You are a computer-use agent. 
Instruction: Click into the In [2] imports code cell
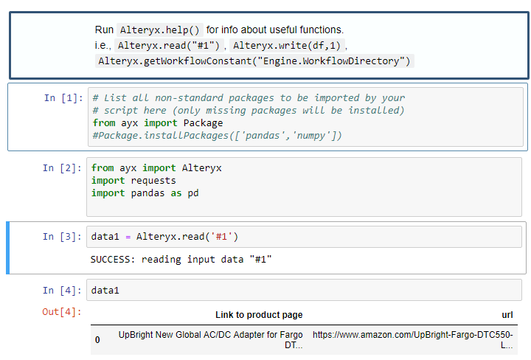click(304, 187)
